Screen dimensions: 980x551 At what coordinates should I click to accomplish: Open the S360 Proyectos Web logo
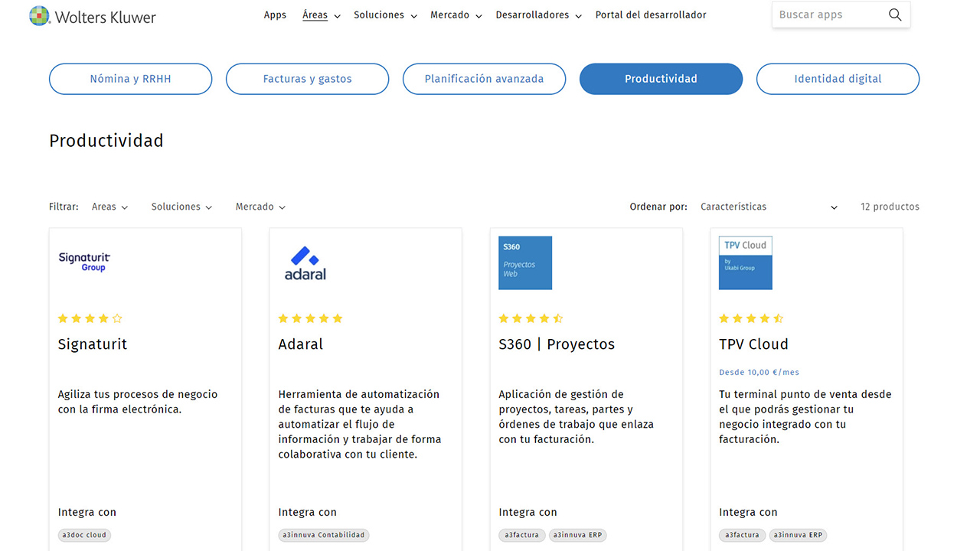pos(525,262)
